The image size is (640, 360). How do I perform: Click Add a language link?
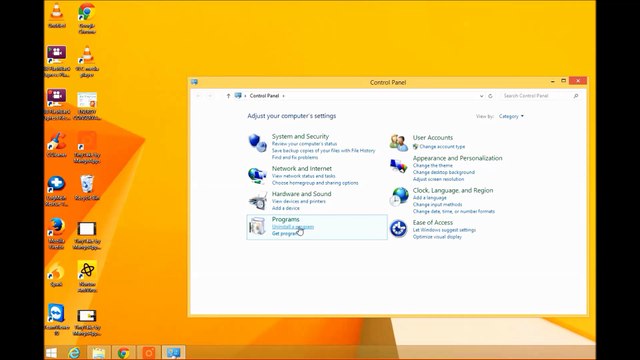pos(429,198)
